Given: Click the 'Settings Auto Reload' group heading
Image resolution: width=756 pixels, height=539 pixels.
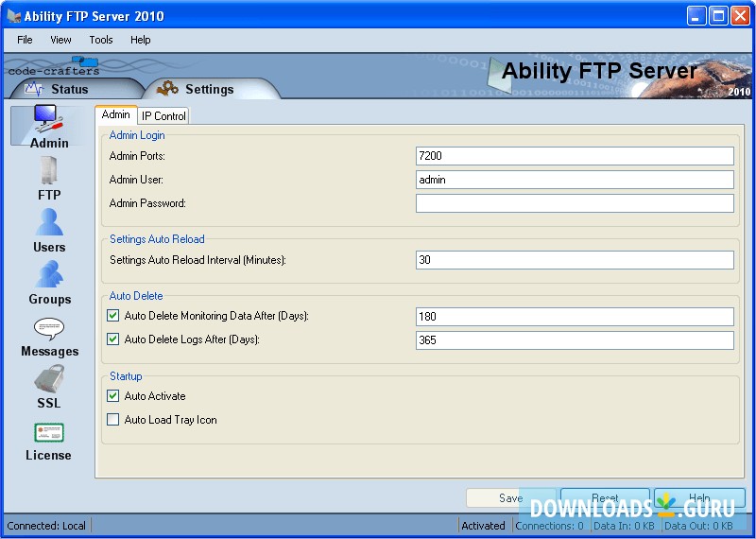Looking at the screenshot, I should tap(157, 239).
